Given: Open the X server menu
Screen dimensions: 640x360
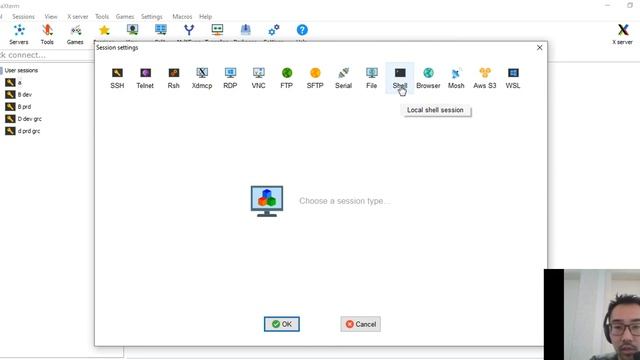Looking at the screenshot, I should pos(78,17).
